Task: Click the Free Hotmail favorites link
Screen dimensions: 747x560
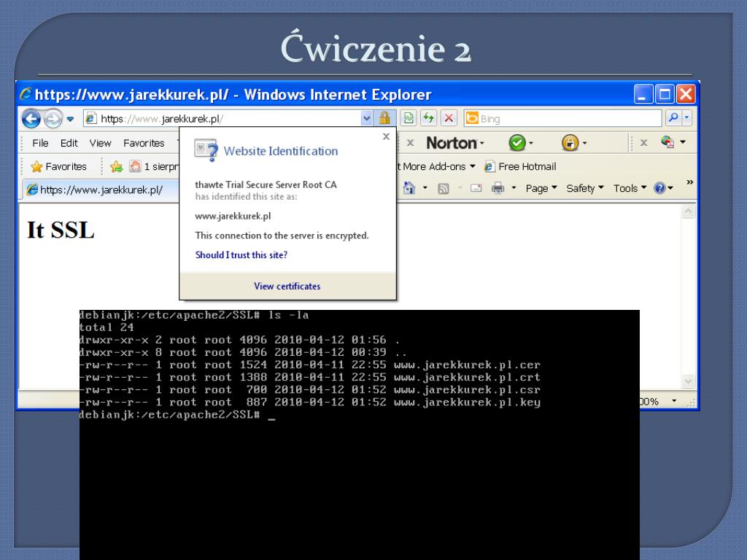Action: [x=519, y=166]
